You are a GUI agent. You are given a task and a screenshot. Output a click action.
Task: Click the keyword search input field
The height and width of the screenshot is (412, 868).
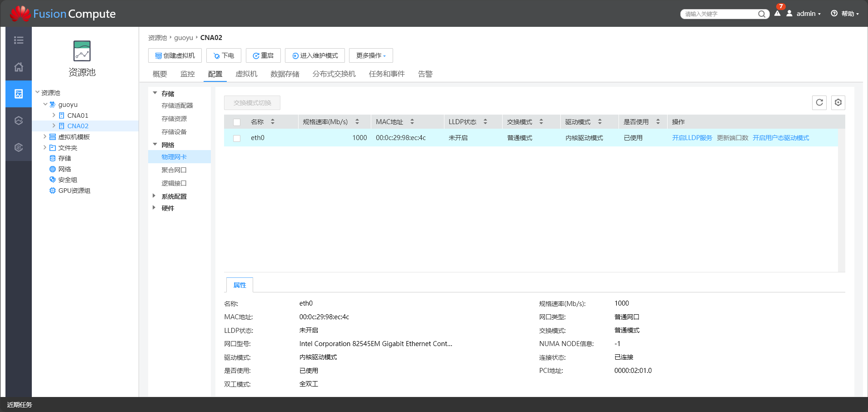coord(720,14)
